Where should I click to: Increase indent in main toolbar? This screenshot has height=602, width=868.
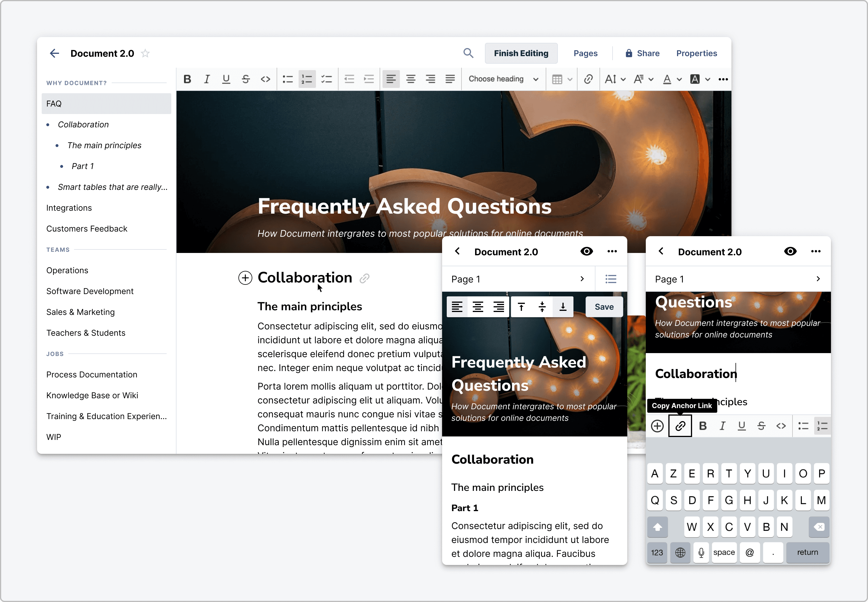coord(369,79)
